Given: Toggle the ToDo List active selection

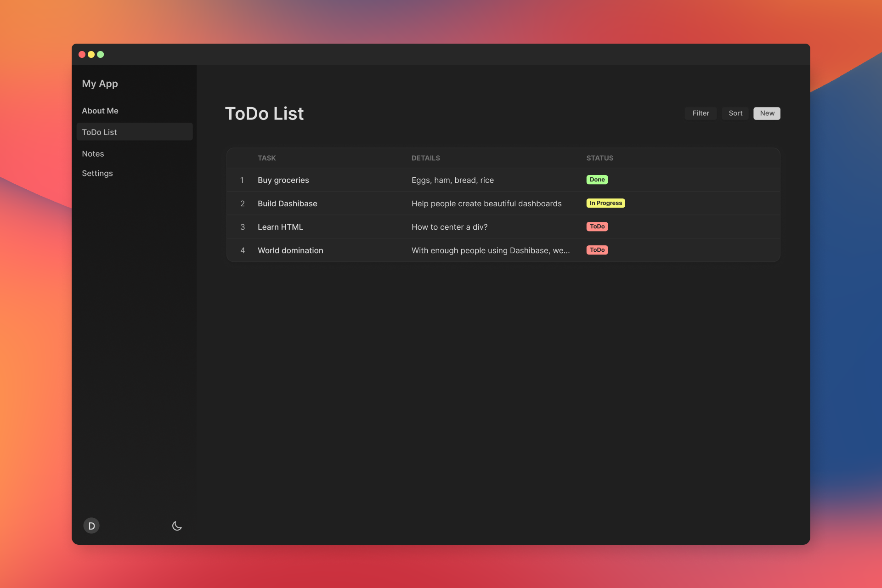Looking at the screenshot, I should [134, 131].
